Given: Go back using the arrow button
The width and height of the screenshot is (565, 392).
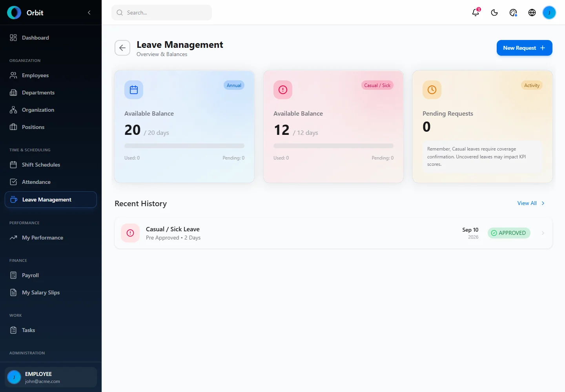Looking at the screenshot, I should tap(122, 48).
